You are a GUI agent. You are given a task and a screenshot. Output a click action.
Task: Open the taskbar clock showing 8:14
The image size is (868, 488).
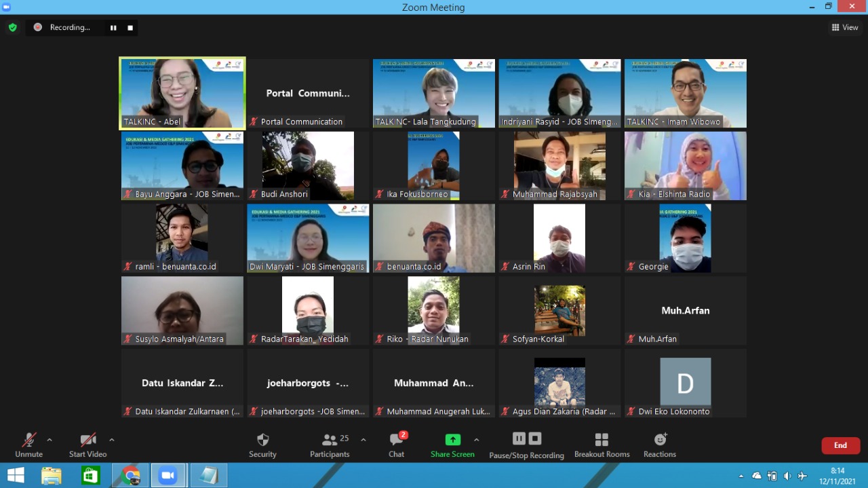point(837,475)
